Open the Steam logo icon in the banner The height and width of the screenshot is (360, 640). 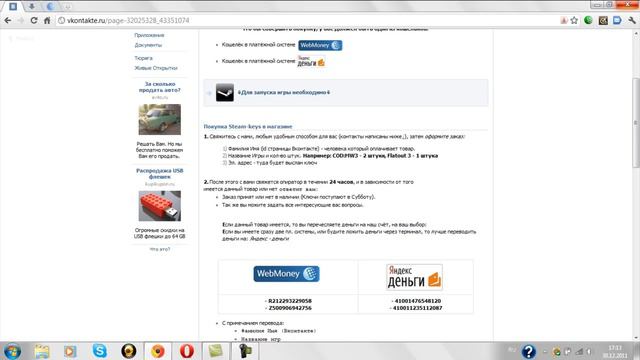pos(224,93)
